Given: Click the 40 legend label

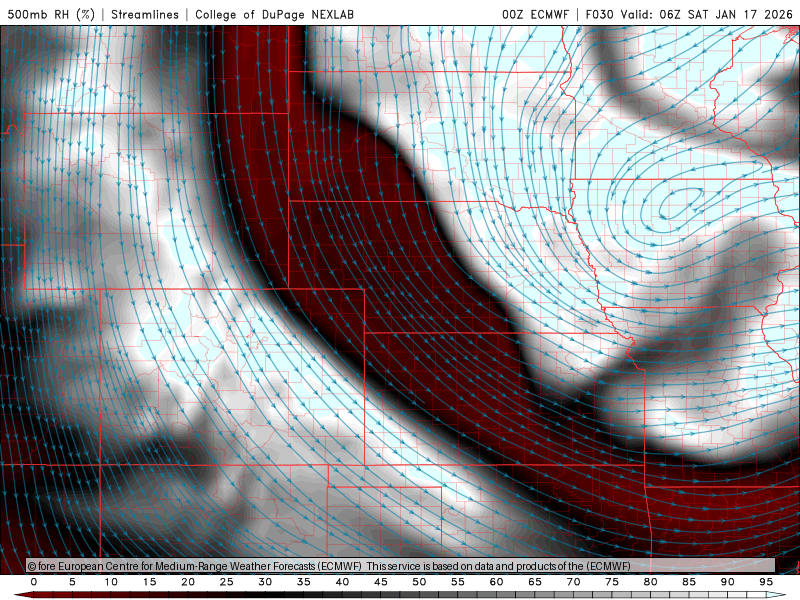Looking at the screenshot, I should (x=342, y=582).
